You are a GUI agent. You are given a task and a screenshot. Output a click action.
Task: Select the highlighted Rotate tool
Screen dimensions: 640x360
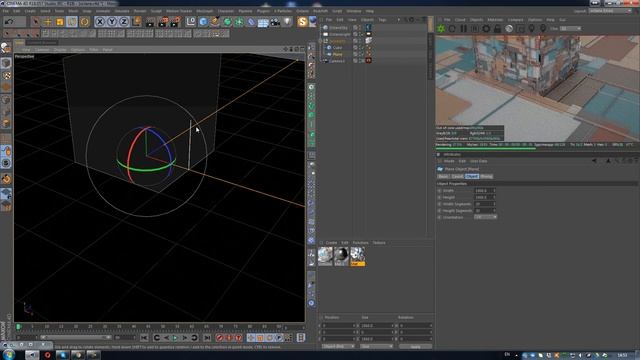(72, 21)
